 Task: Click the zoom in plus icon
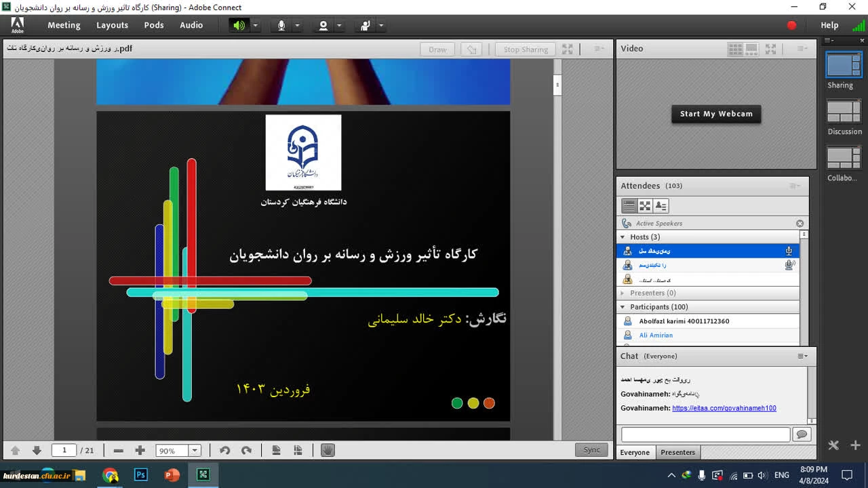(x=140, y=450)
